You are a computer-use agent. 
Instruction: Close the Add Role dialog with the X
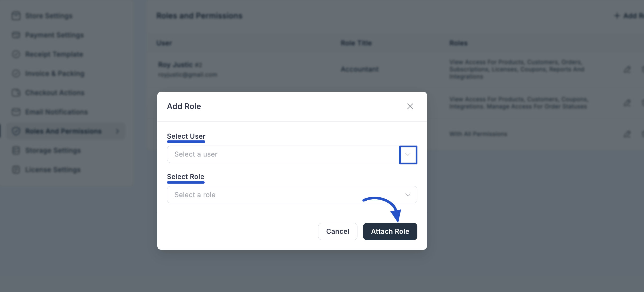pyautogui.click(x=410, y=106)
